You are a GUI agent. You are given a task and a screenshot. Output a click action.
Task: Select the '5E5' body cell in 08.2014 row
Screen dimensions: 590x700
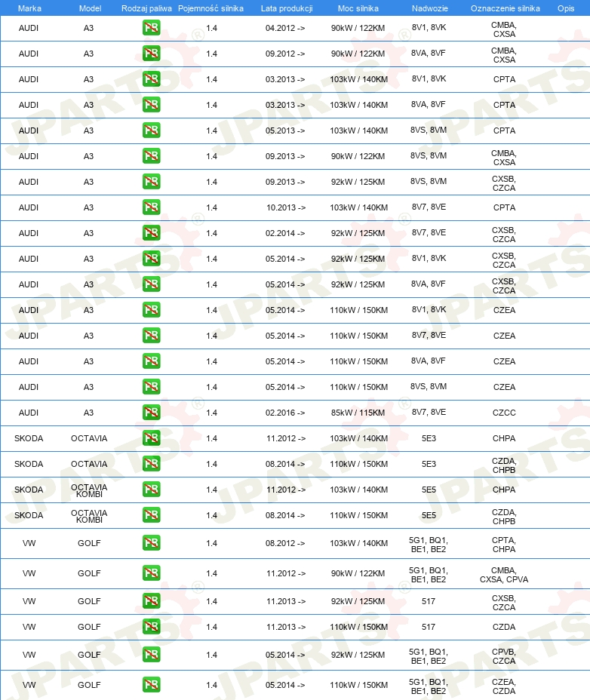click(429, 516)
